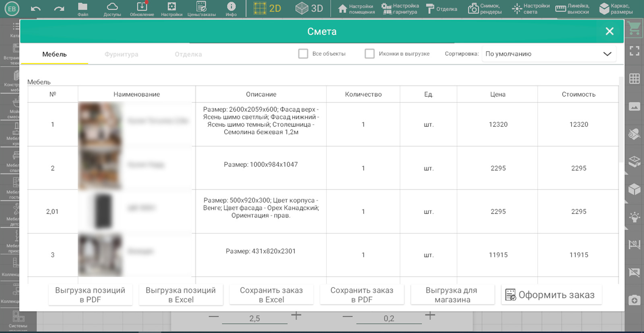This screenshot has height=333, width=644.
Task: Switch to the Фурнитура tab
Action: (x=121, y=54)
